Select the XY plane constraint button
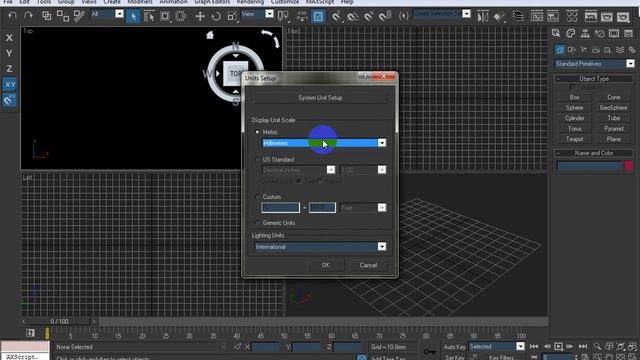Screen dimensions: 640x360 [9, 84]
